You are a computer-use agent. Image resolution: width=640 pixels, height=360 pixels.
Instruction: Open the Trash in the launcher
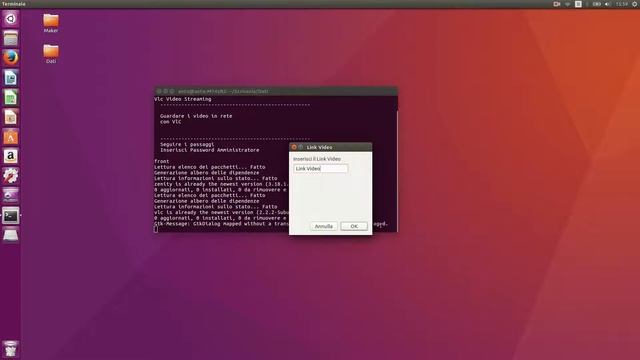coord(11,349)
